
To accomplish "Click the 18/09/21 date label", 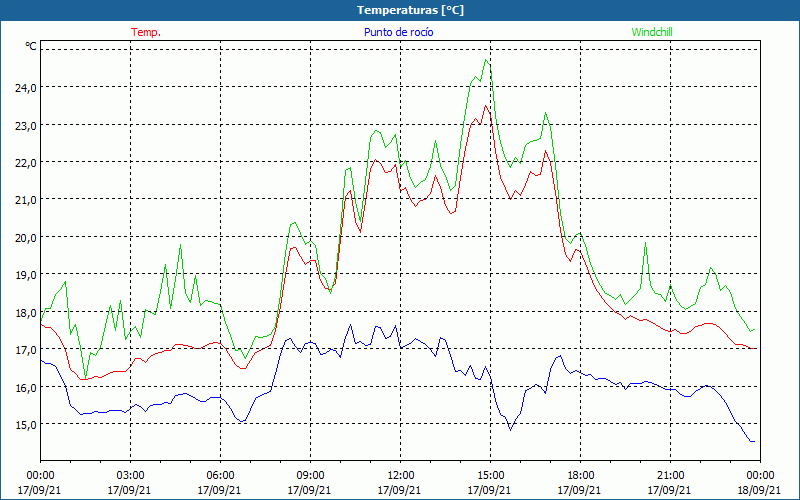I will (759, 490).
